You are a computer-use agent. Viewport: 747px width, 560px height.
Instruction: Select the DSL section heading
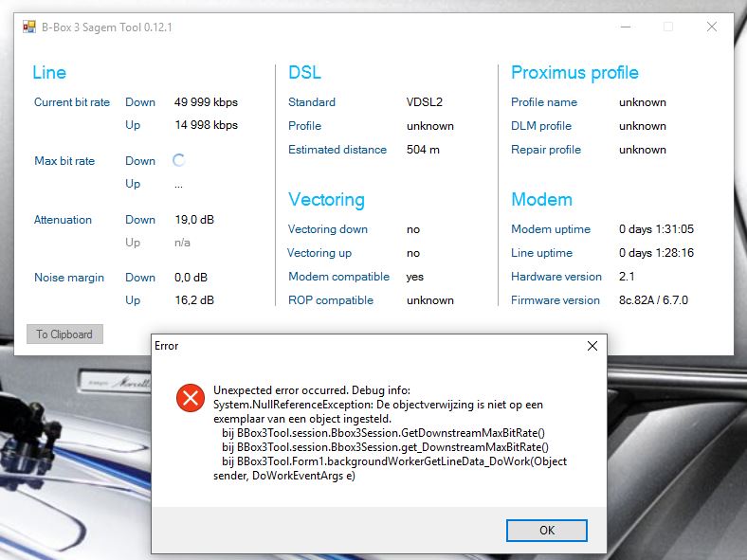click(x=304, y=73)
